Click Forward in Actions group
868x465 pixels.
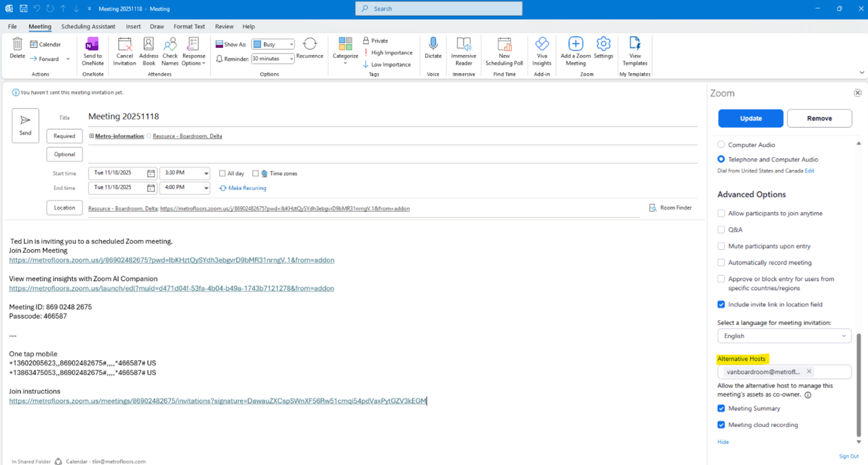click(x=45, y=59)
